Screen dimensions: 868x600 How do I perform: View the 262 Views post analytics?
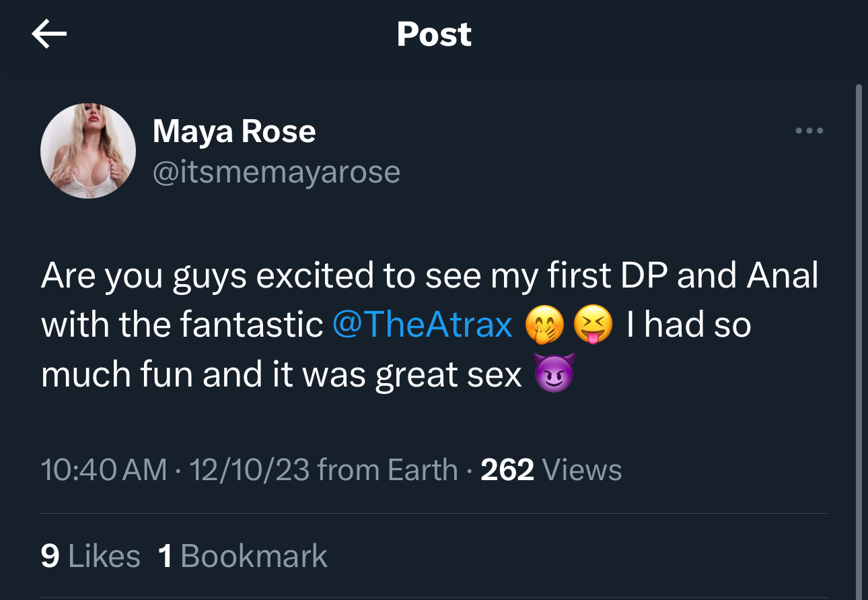[551, 469]
